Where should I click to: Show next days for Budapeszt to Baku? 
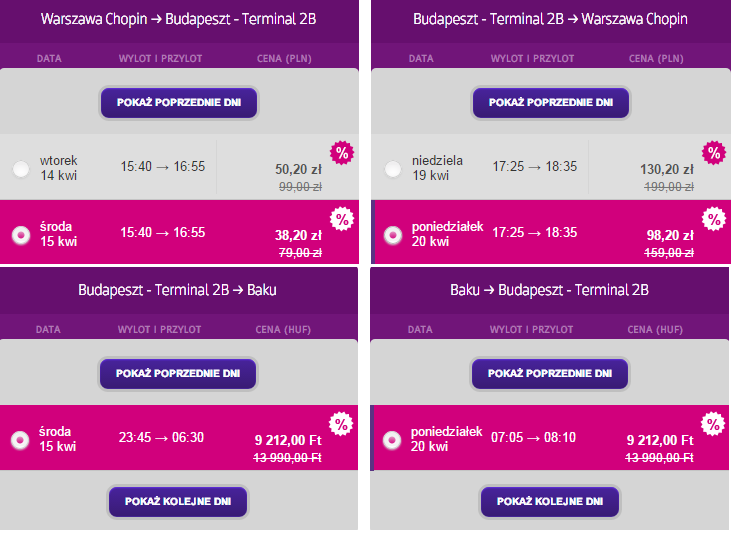pos(178,502)
